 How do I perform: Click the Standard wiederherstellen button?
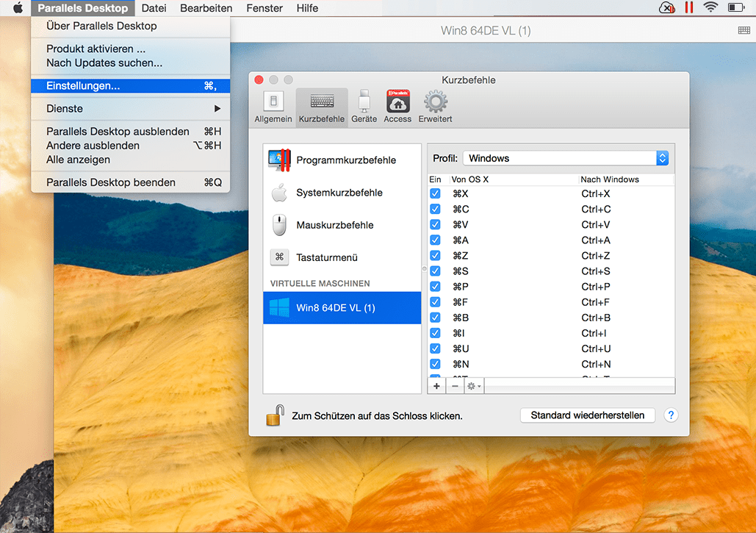[587, 415]
